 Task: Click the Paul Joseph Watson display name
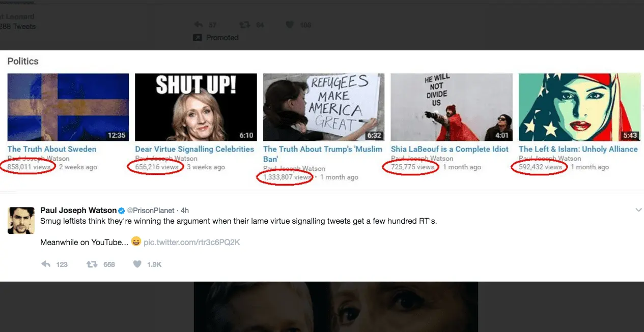tap(78, 210)
